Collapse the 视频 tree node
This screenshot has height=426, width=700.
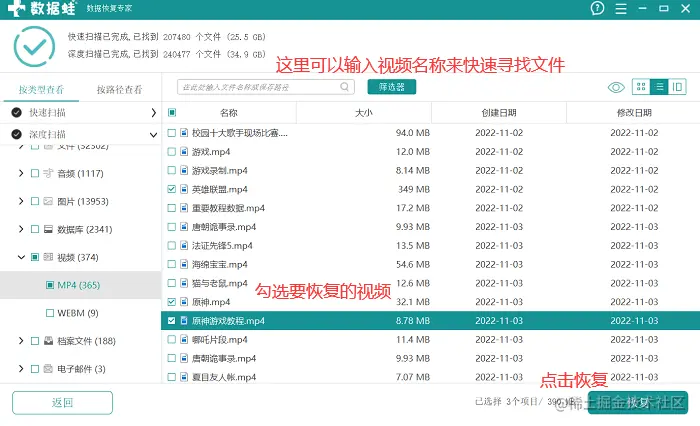pyautogui.click(x=21, y=257)
